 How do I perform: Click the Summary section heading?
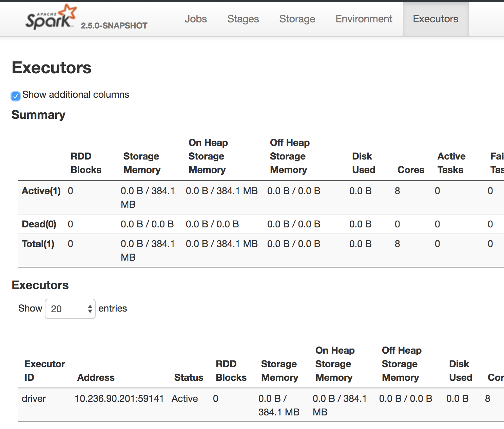(38, 115)
